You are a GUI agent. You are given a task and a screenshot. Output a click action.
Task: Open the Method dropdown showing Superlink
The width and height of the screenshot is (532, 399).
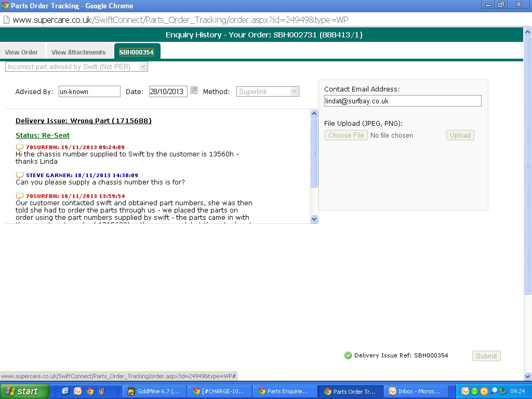point(268,91)
